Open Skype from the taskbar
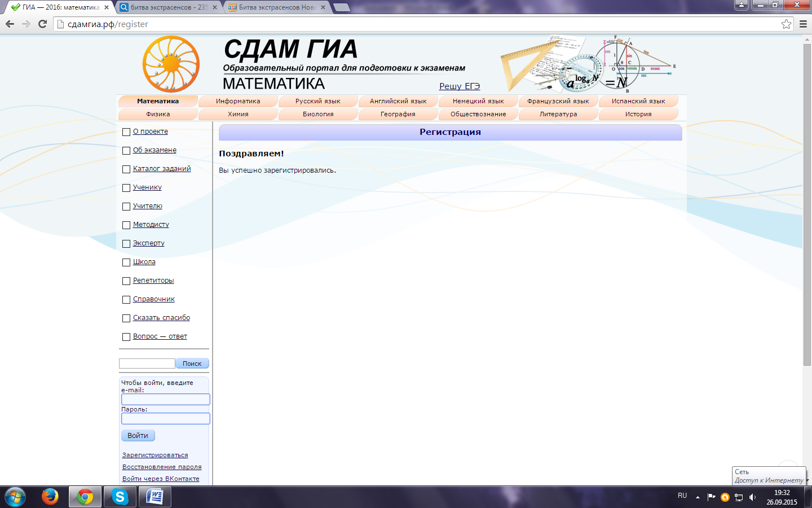Screen dimensions: 812x508 coord(120,497)
